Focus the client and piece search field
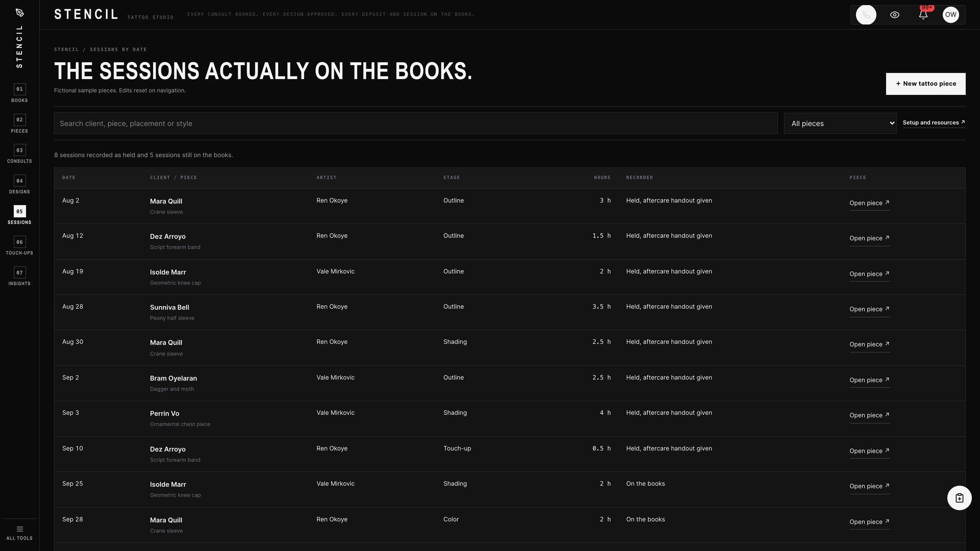The width and height of the screenshot is (980, 551). [x=415, y=123]
